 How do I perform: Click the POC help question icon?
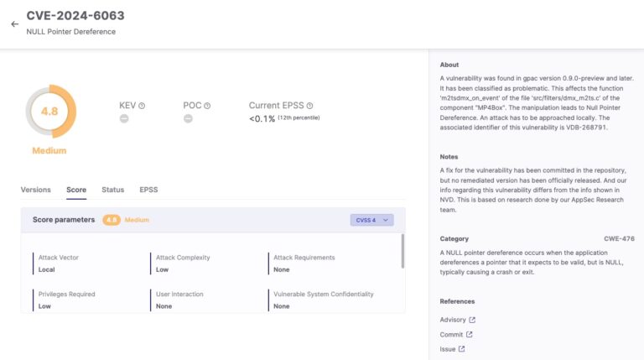point(207,106)
